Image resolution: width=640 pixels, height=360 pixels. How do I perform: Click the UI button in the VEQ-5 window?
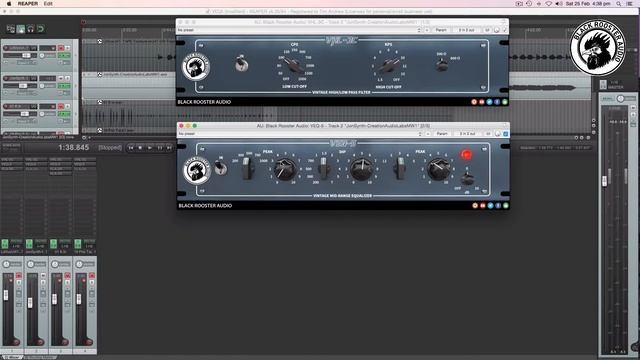488,134
